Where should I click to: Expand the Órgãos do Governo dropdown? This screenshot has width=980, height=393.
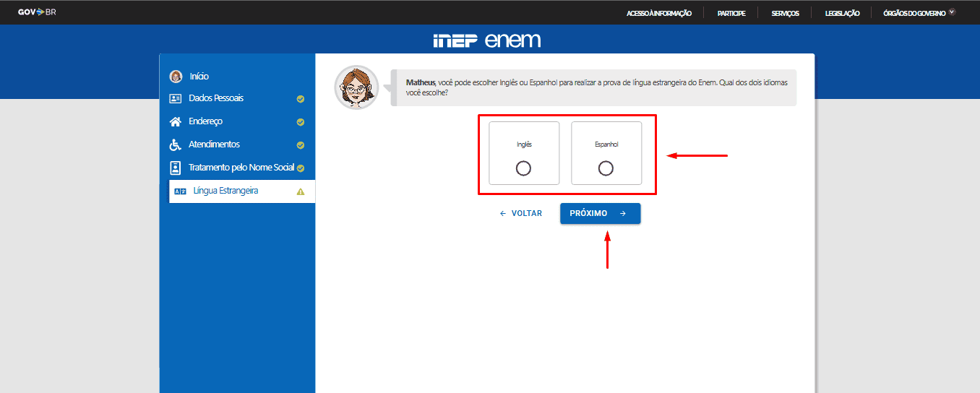tap(919, 13)
